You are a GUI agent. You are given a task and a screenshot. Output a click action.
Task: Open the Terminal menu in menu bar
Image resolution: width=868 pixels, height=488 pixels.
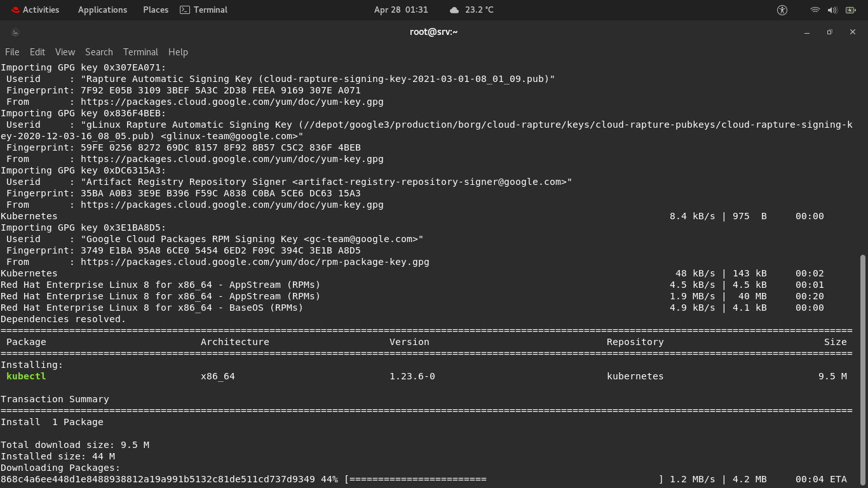pyautogui.click(x=140, y=52)
